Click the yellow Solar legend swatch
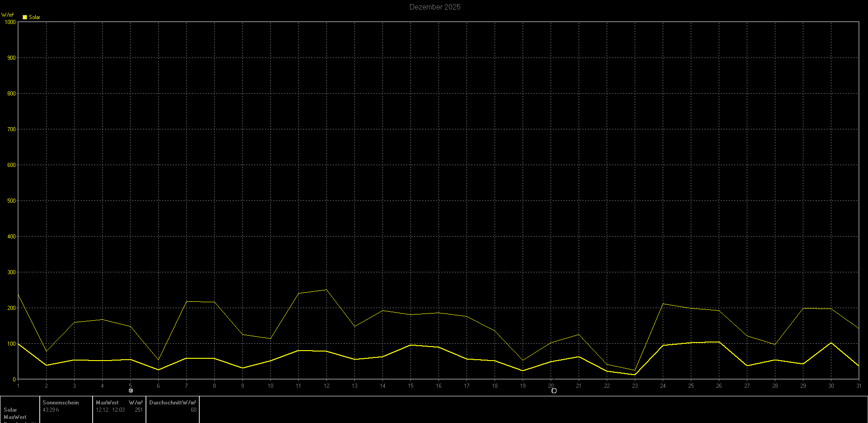 point(25,17)
